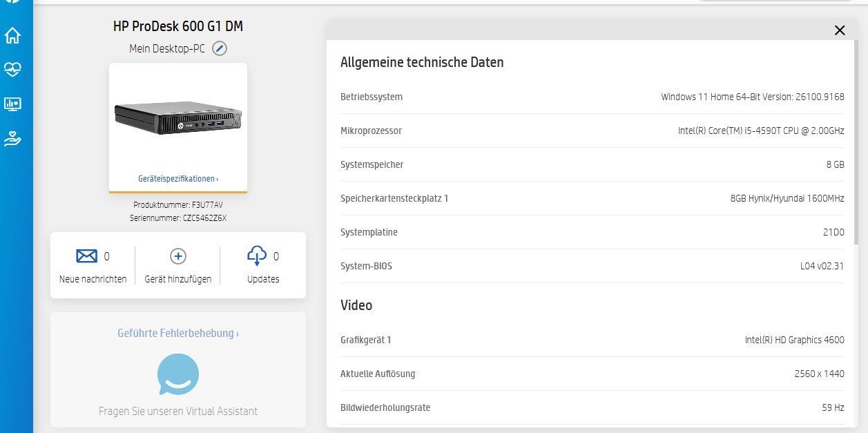Click the Systemspeicher label
Viewport: 868px width, 433px height.
372,164
